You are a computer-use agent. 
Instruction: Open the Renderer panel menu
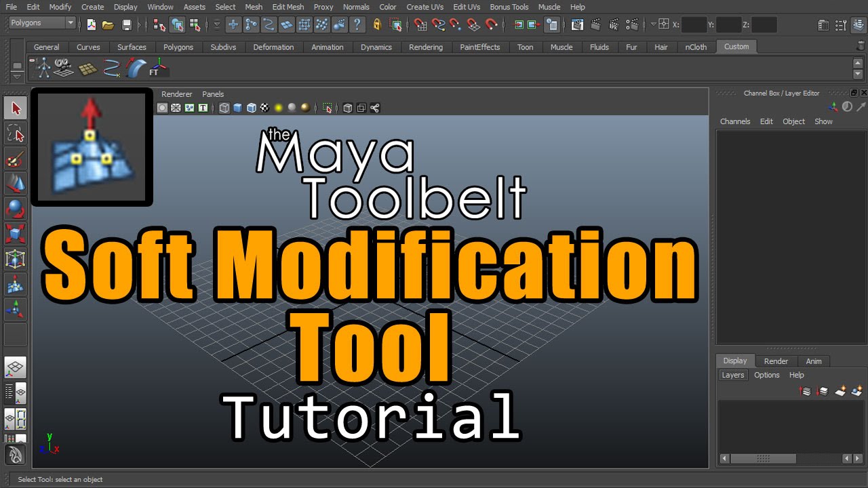177,94
